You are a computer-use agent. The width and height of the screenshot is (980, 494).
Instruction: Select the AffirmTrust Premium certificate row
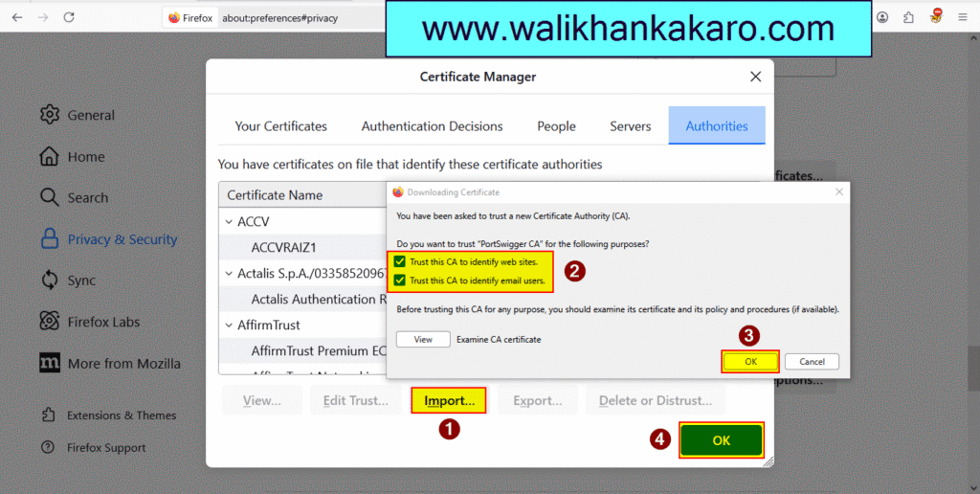click(x=302, y=350)
